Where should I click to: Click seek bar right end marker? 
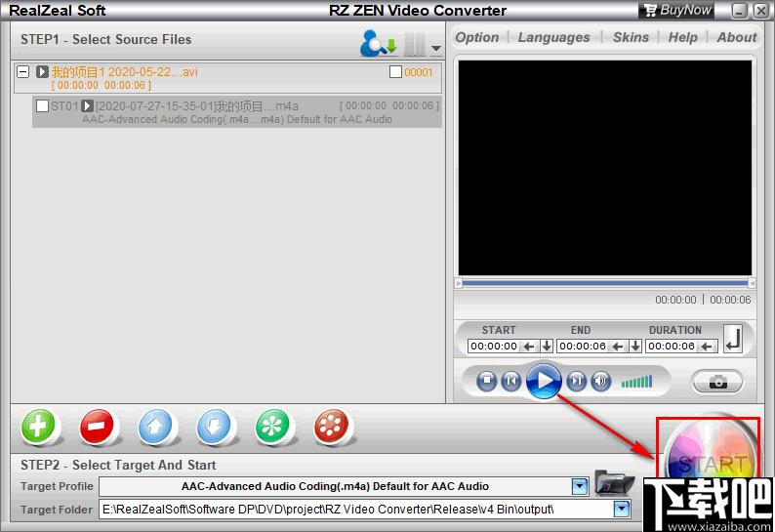[752, 283]
